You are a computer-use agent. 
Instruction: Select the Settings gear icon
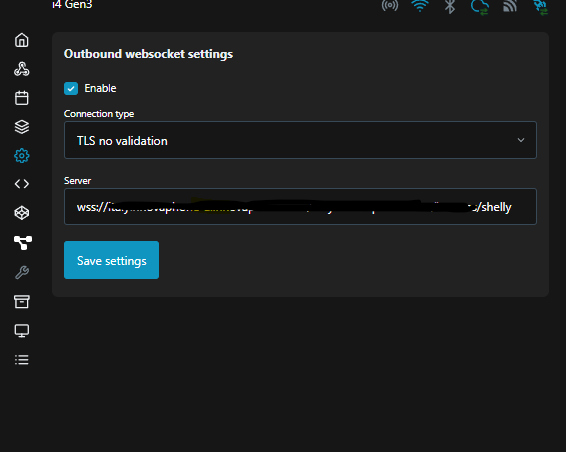click(x=22, y=156)
